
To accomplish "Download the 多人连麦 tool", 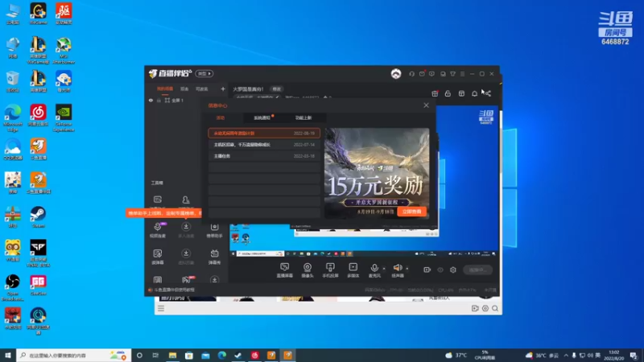I will pos(186,230).
